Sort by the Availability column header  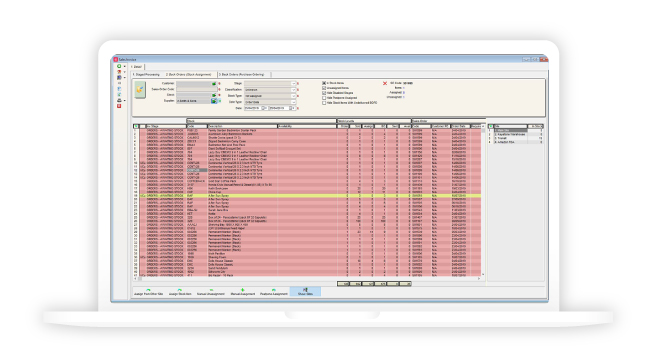[307, 126]
